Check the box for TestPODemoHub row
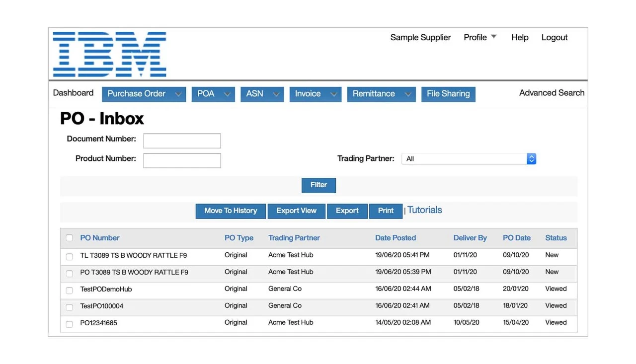Image resolution: width=636 pixels, height=364 pixels. coord(70,290)
